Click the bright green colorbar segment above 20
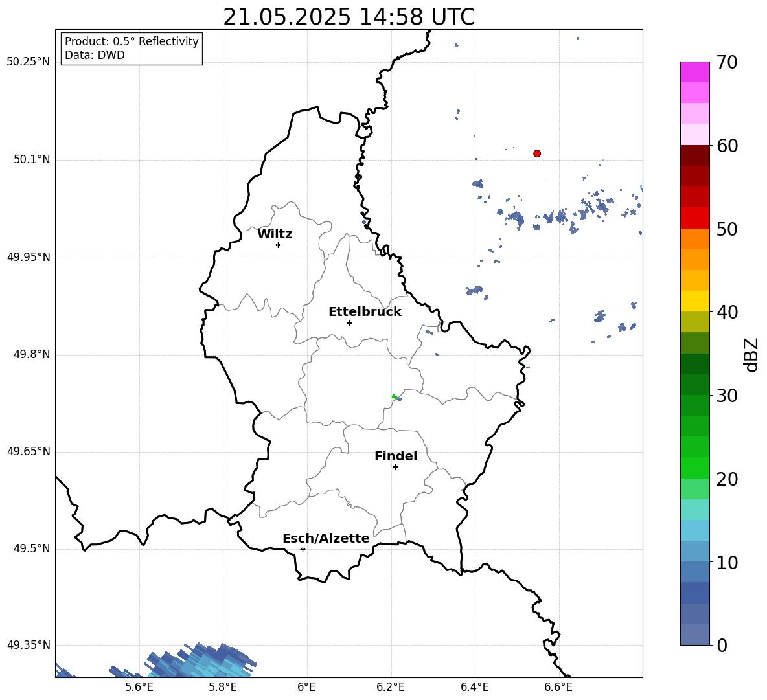 click(695, 468)
